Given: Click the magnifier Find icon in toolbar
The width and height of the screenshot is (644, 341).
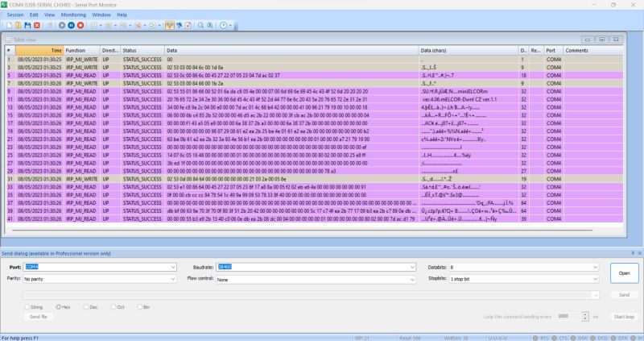Looking at the screenshot, I should 200,25.
